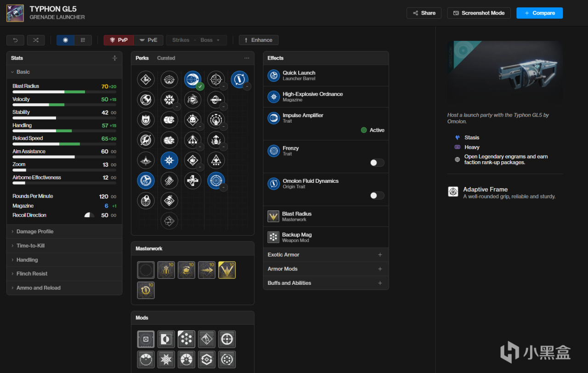Image resolution: width=588 pixels, height=373 pixels.
Task: Click the shuffle randomize icon button
Action: point(36,40)
